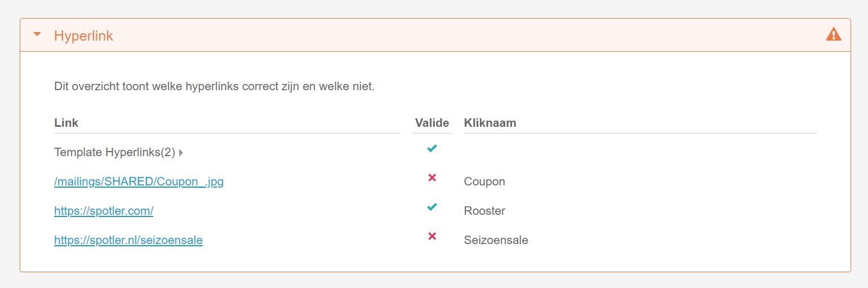
Task: Click the Kliknaam column header
Action: tap(490, 123)
